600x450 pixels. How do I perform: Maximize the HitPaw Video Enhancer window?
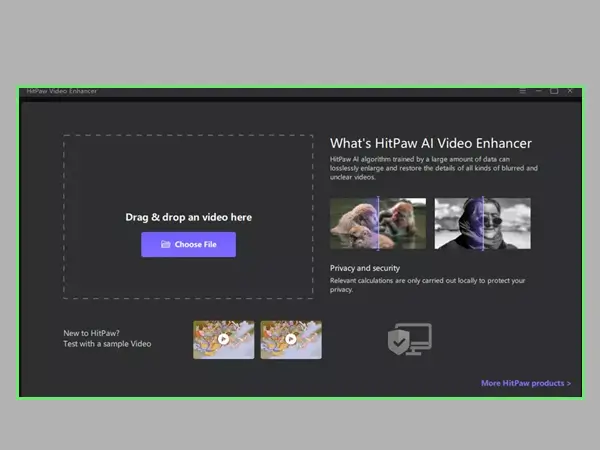(x=554, y=91)
